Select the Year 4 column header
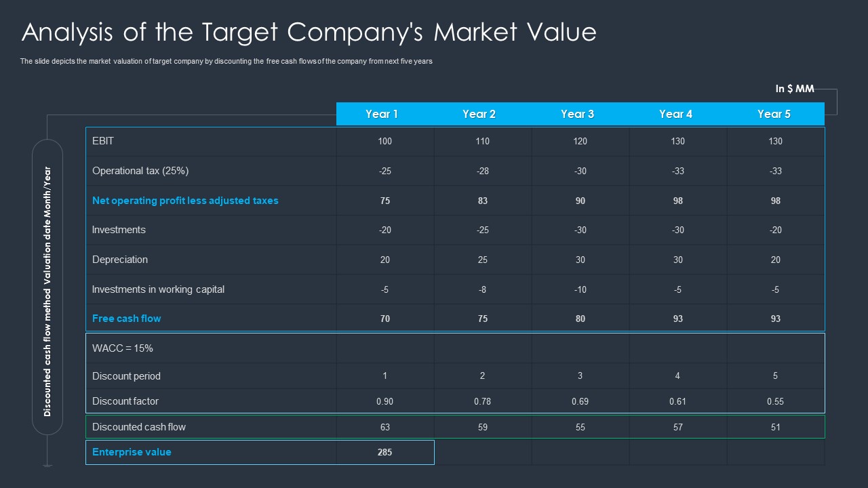 click(x=675, y=114)
